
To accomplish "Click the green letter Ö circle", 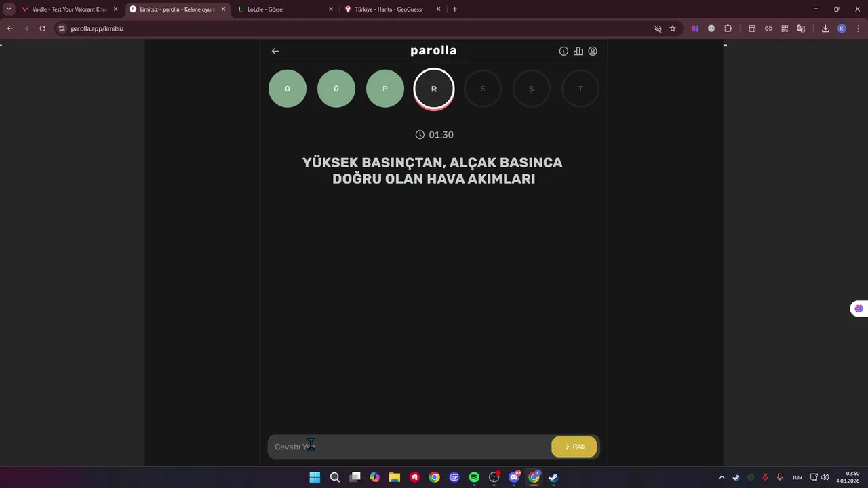I will coord(336,89).
